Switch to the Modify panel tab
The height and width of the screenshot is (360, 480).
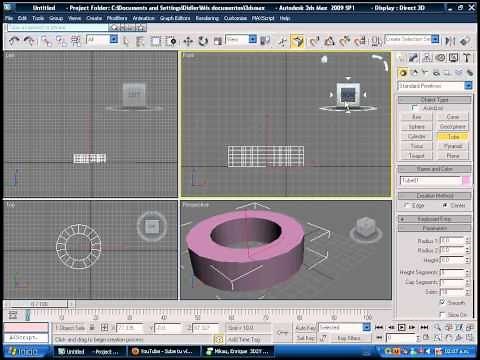(x=414, y=58)
